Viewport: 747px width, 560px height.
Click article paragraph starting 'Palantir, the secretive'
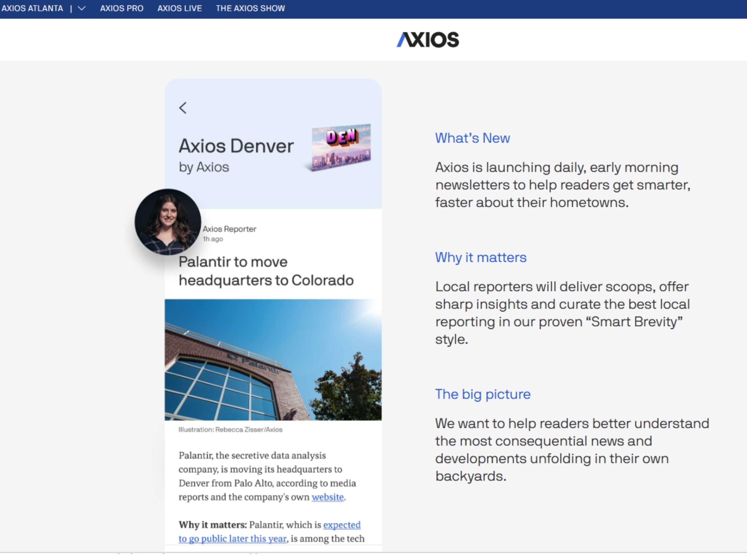tap(267, 476)
